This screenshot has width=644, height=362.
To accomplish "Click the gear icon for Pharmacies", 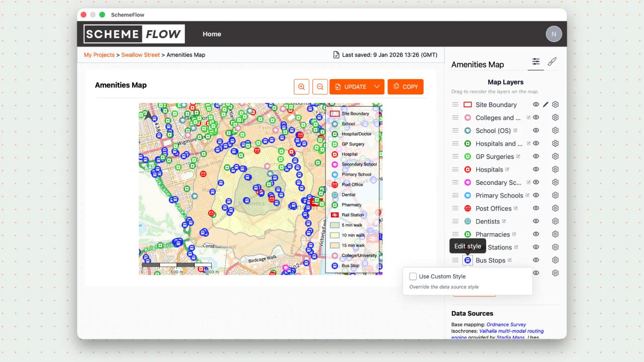I will (555, 234).
